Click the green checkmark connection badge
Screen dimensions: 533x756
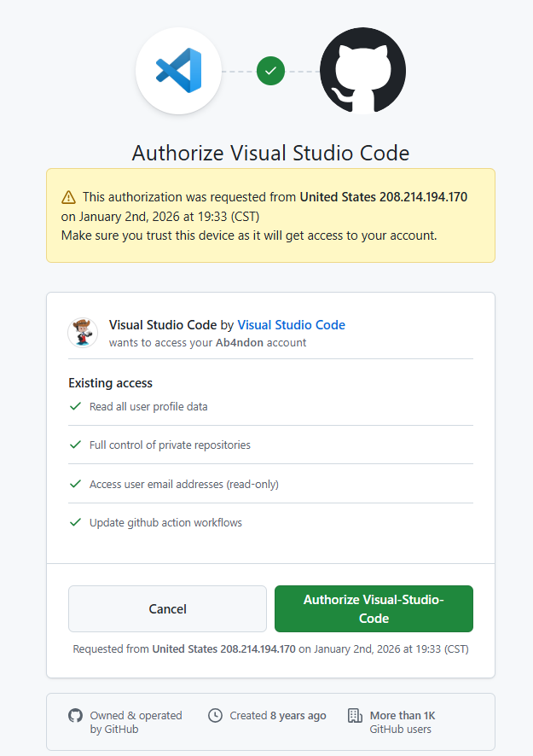[270, 71]
